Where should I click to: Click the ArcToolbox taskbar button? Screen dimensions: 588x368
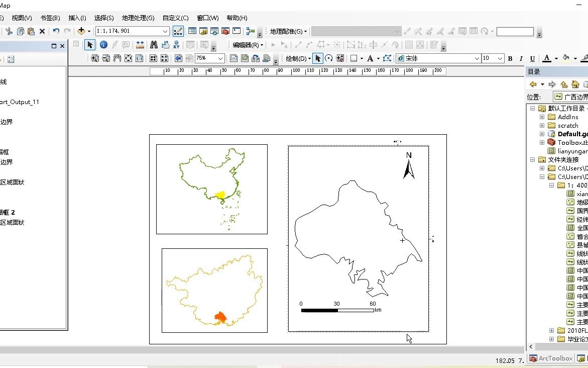[551, 358]
